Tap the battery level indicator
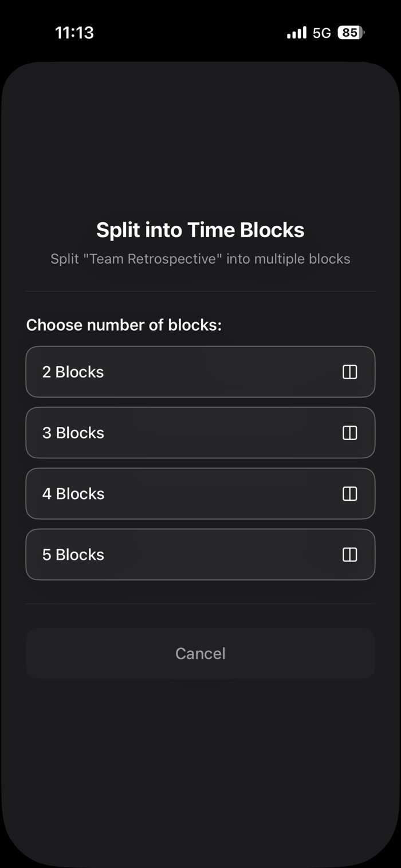Viewport: 401px width, 868px height. 351,33
